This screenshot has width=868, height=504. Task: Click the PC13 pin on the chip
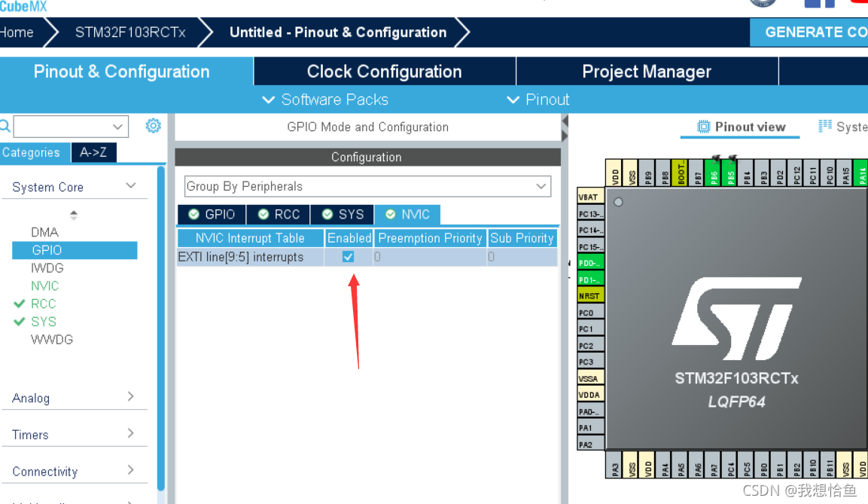(x=591, y=214)
